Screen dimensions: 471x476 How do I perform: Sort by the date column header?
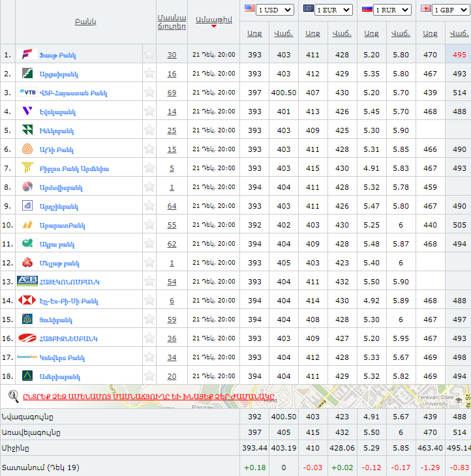point(214,20)
